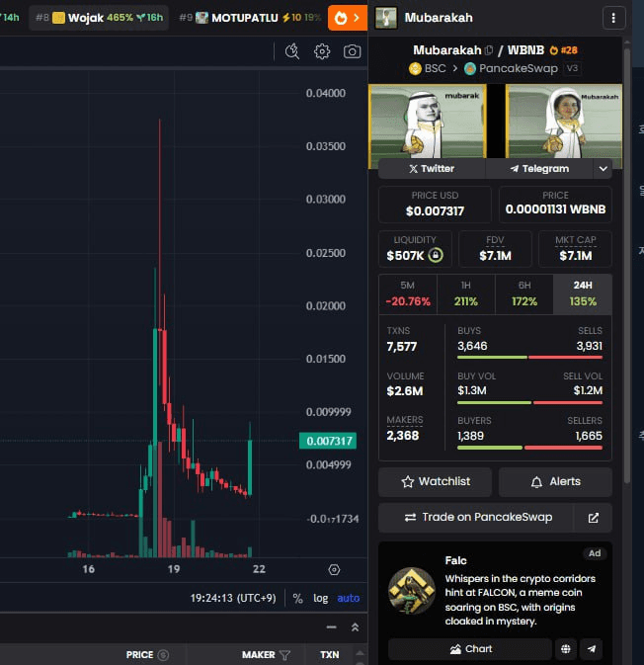Toggle auto scale on chart
The image size is (644, 665).
349,598
